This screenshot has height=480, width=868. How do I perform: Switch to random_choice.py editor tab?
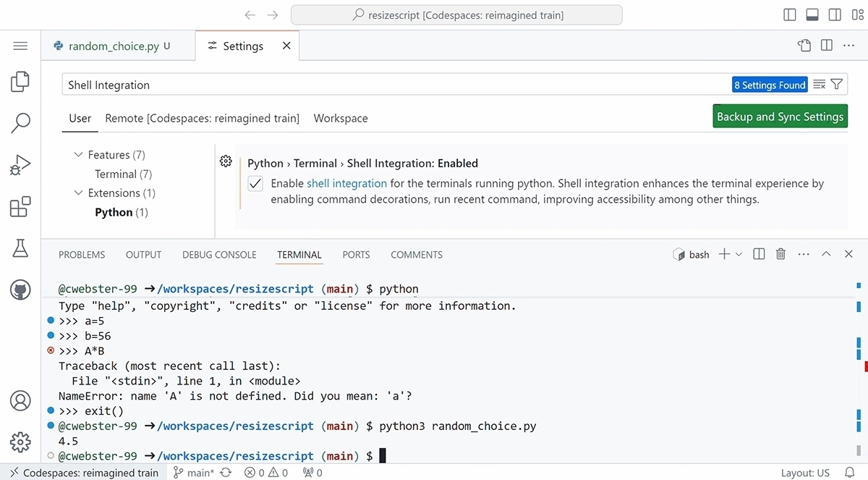118,46
